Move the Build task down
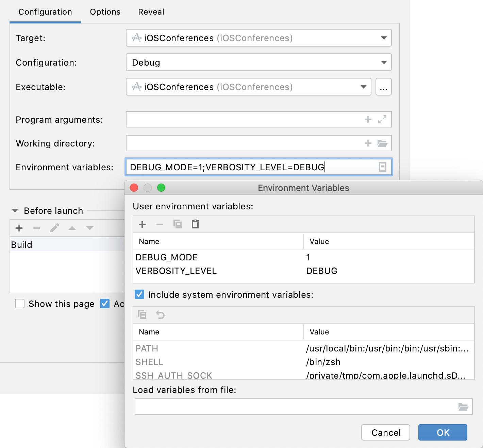The height and width of the screenshot is (448, 483). 89,228
